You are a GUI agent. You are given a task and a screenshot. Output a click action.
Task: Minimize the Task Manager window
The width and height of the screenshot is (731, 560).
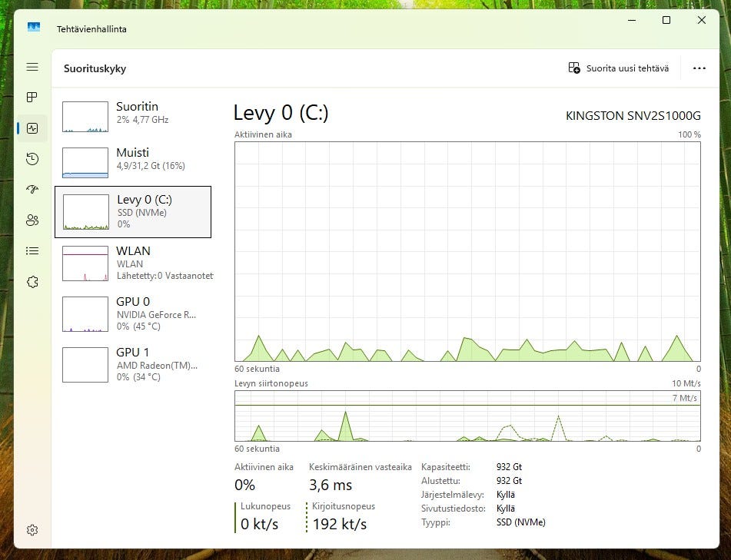(632, 20)
